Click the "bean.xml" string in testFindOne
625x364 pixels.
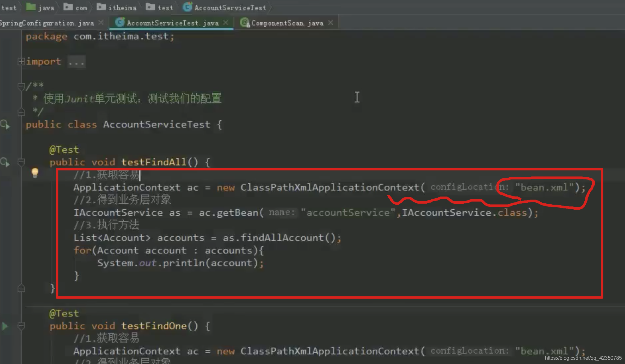[x=544, y=351]
